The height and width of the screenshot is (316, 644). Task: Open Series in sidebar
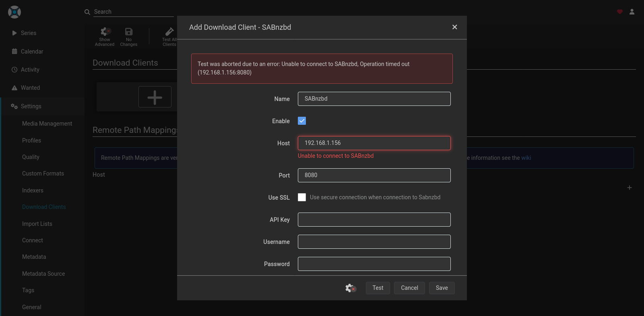pyautogui.click(x=29, y=33)
